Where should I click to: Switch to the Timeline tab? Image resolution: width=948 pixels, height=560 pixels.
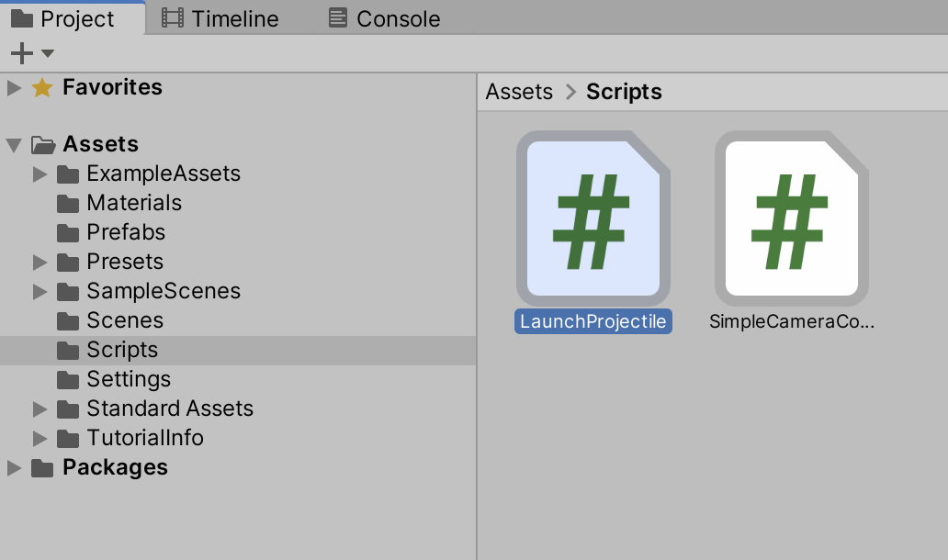(x=220, y=18)
